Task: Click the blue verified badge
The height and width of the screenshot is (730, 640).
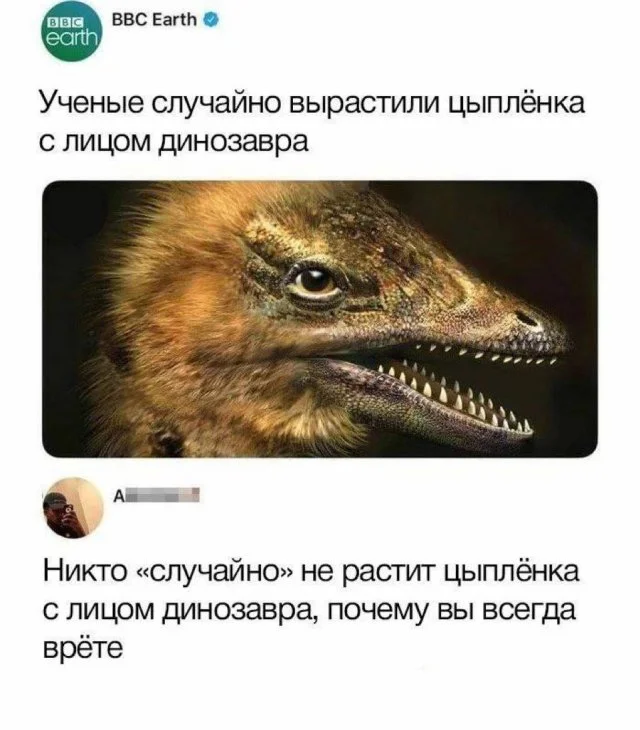Action: (x=211, y=20)
